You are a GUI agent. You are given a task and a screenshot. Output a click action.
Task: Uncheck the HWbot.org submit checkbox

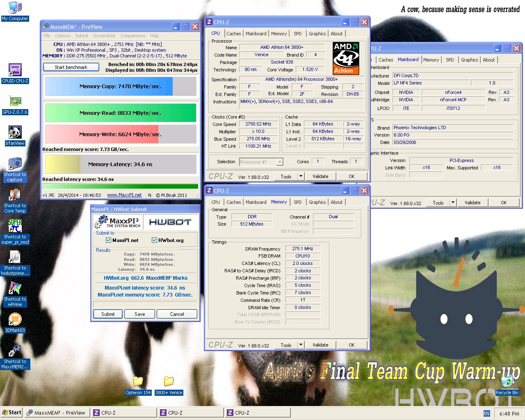(x=154, y=240)
